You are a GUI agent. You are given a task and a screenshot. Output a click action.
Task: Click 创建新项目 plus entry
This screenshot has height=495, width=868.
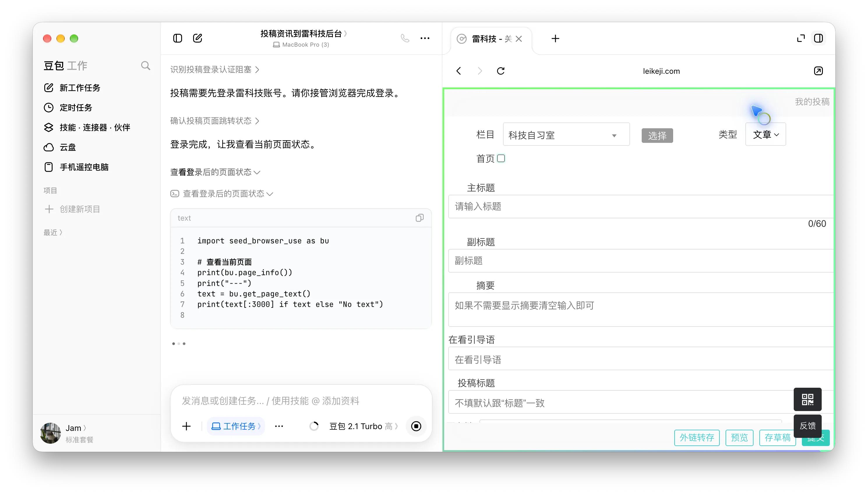[x=72, y=209]
